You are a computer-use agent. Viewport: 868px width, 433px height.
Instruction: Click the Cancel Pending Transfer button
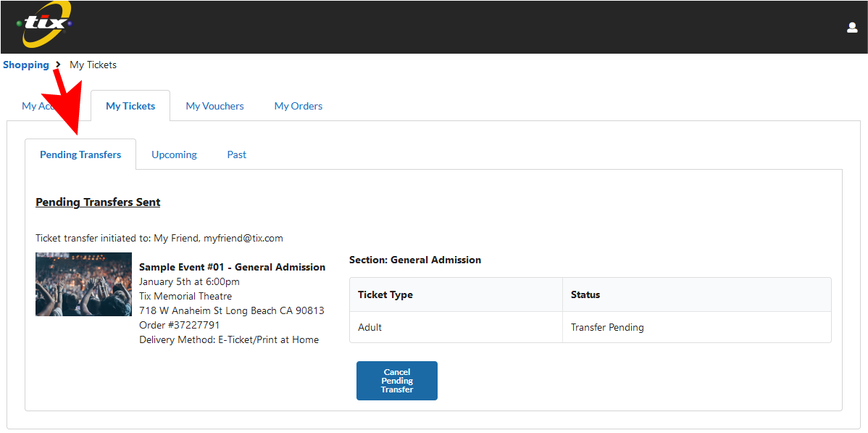[x=396, y=380]
